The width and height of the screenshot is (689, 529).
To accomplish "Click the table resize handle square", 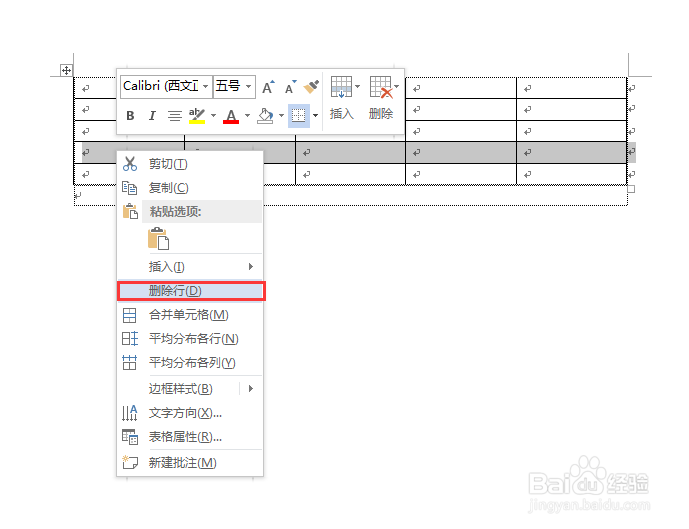I will [x=631, y=189].
